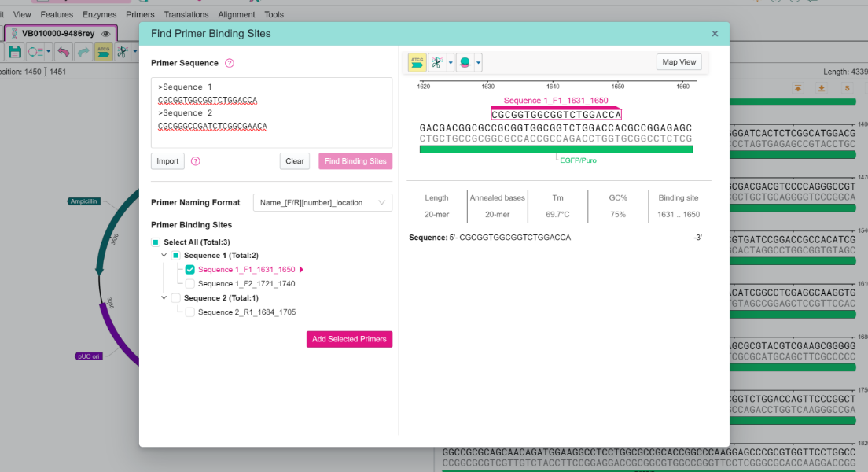This screenshot has width=868, height=472.
Task: Click the enzyme scissors icon in dialog toolbar
Action: tap(437, 63)
